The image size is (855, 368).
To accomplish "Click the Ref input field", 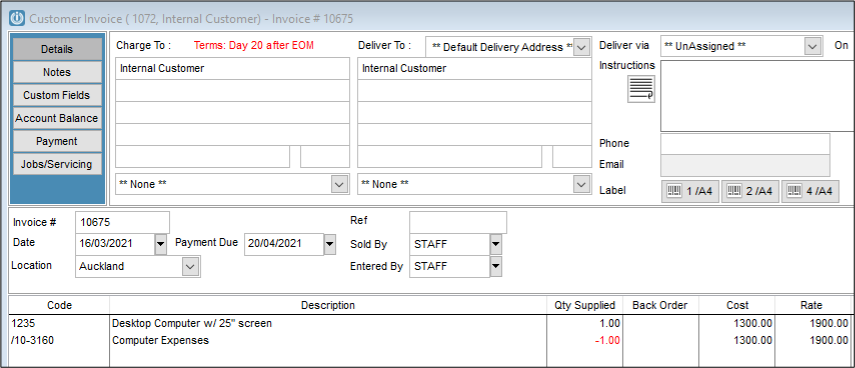I will tap(458, 222).
